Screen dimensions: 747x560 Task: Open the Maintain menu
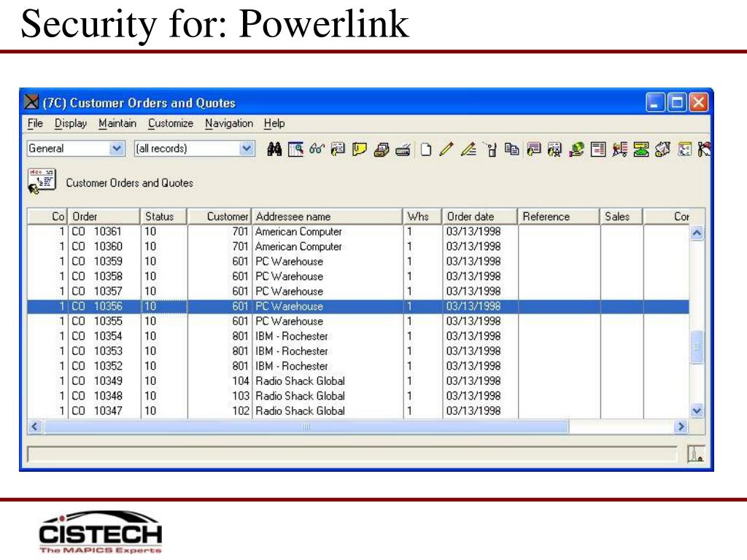117,123
